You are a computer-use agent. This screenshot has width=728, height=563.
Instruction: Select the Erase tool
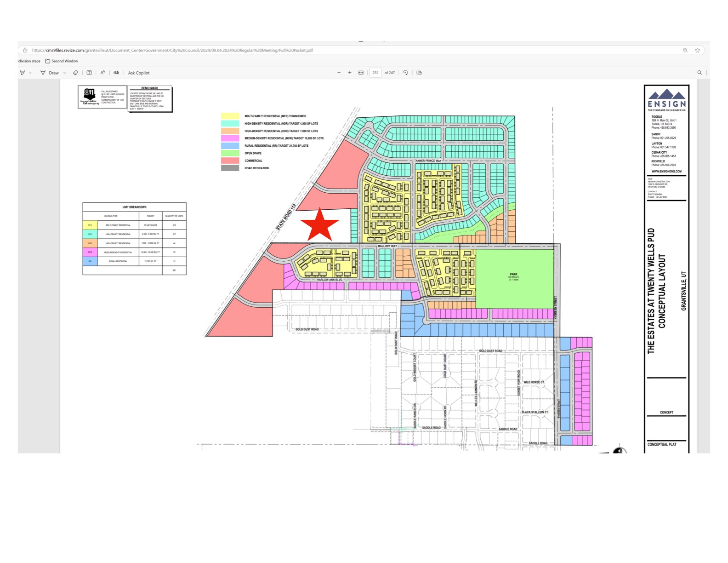(75, 73)
